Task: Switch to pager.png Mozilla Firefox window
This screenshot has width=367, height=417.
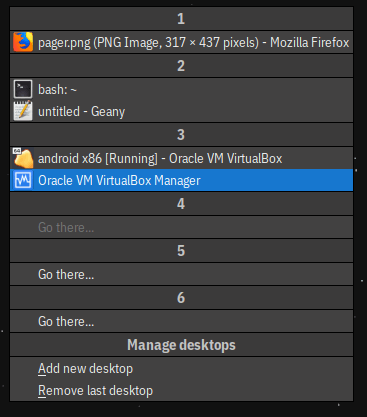Action: click(x=181, y=42)
